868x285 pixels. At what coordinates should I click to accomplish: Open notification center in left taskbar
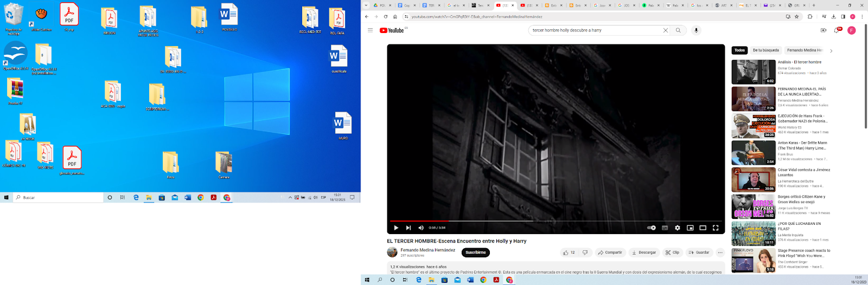tap(352, 198)
